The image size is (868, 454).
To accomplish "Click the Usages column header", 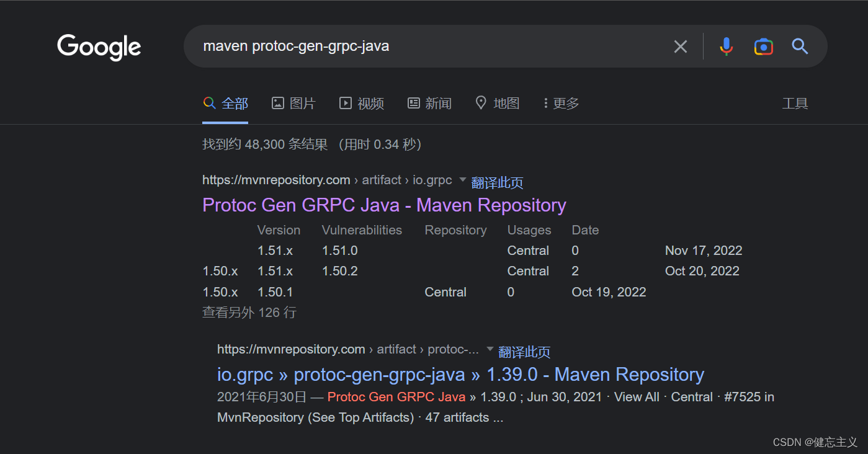I will click(x=529, y=230).
